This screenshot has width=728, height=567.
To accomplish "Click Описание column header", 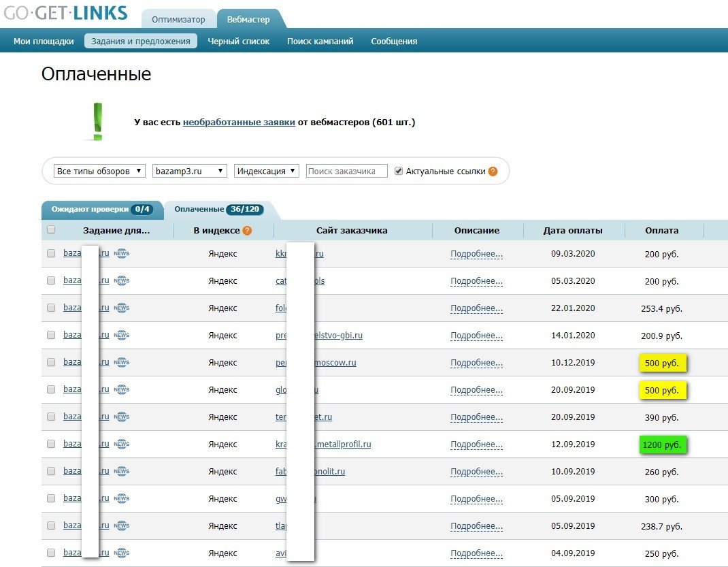I will click(x=477, y=230).
